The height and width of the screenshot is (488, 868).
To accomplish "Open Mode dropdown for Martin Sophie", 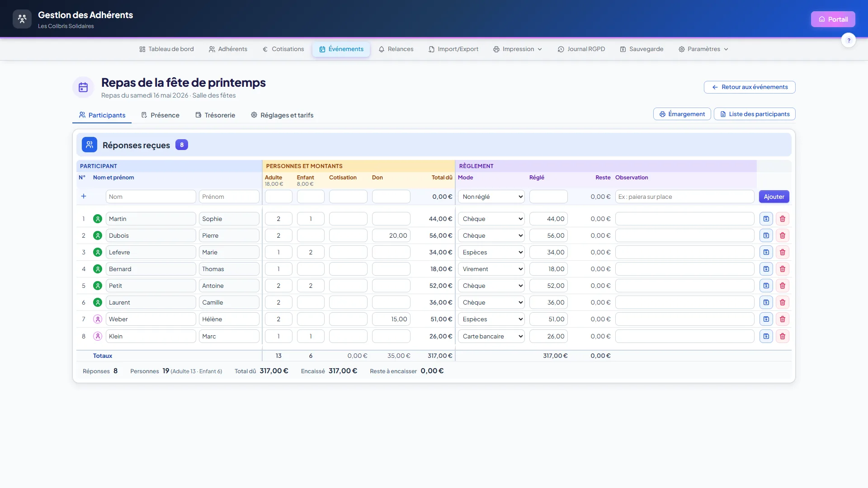I will 491,219.
